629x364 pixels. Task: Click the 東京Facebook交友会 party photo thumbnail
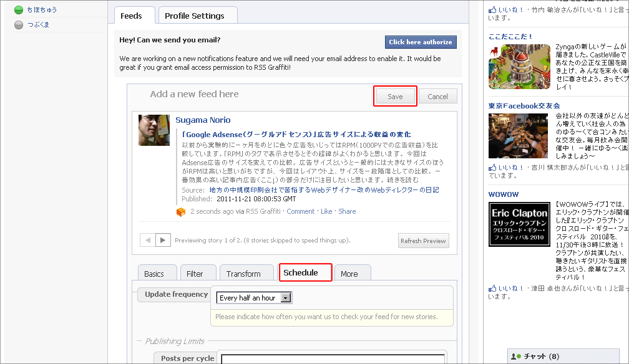[x=518, y=136]
